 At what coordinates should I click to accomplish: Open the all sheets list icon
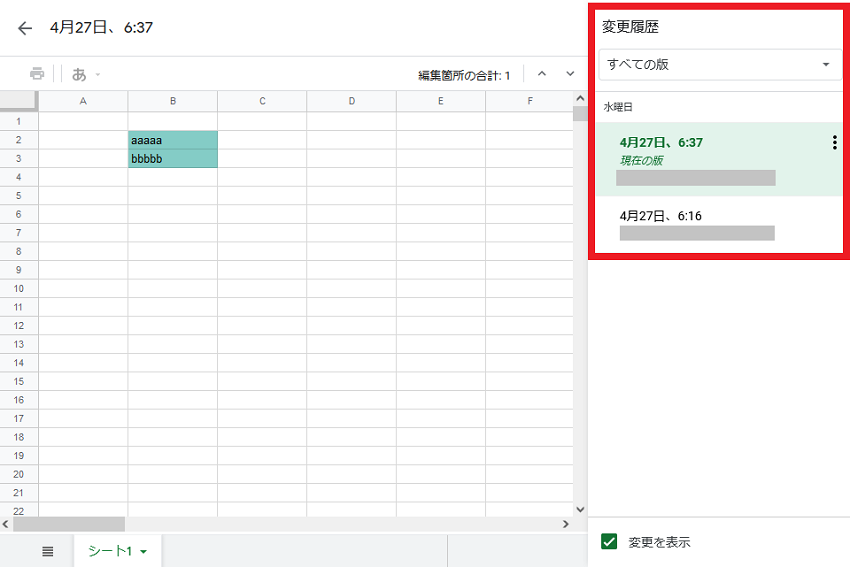click(x=48, y=551)
